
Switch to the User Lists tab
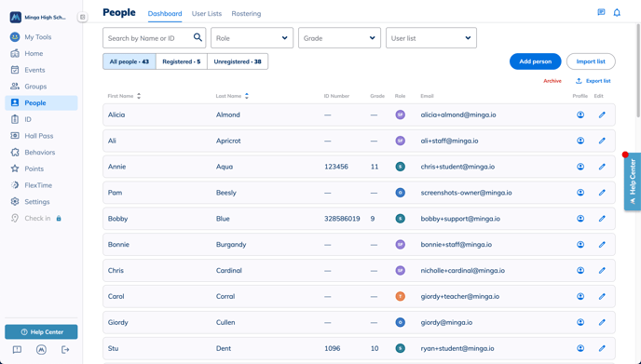[207, 13]
